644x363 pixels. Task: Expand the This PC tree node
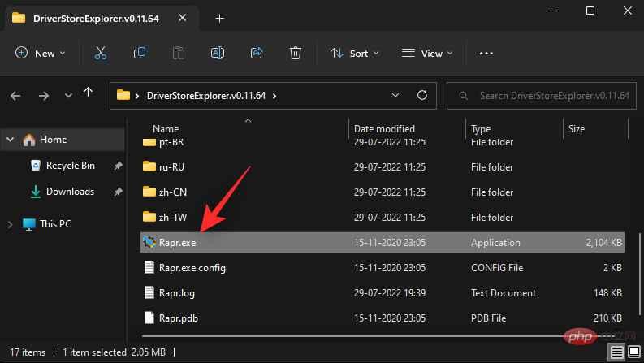click(11, 224)
